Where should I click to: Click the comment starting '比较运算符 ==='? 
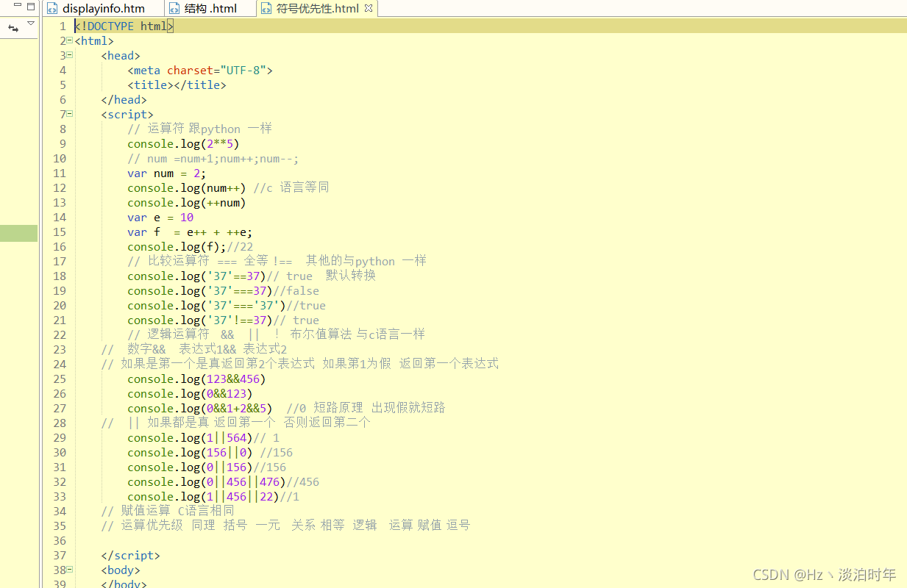pyautogui.click(x=277, y=262)
